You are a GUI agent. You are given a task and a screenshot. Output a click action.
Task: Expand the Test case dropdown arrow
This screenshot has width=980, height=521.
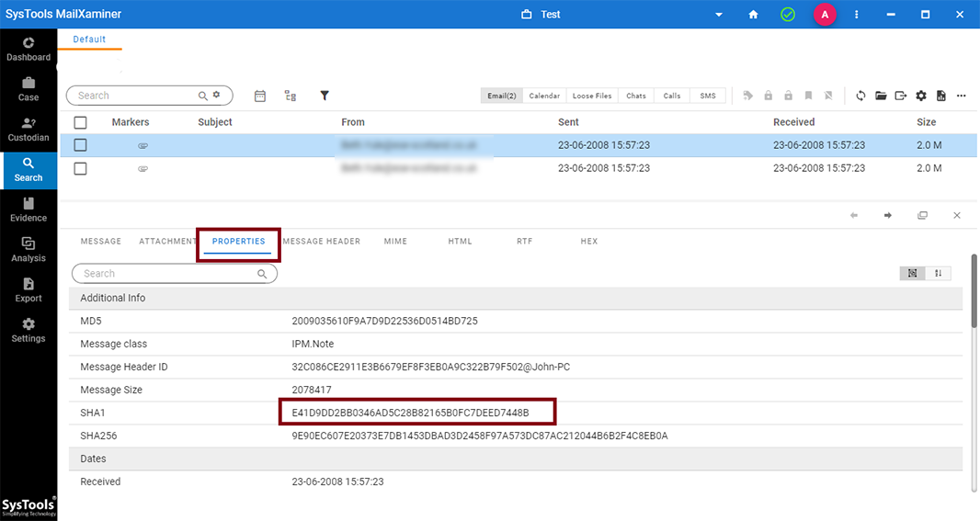tap(719, 15)
